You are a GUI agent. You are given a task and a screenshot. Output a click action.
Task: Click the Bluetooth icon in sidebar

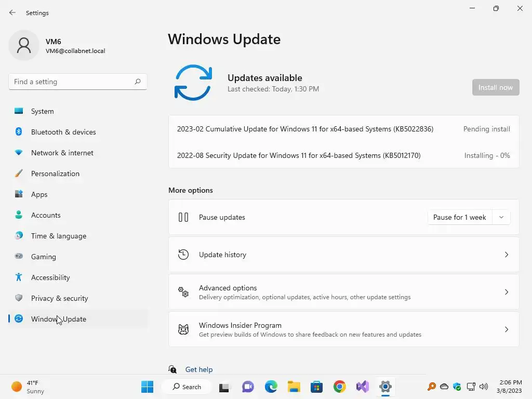pyautogui.click(x=19, y=131)
